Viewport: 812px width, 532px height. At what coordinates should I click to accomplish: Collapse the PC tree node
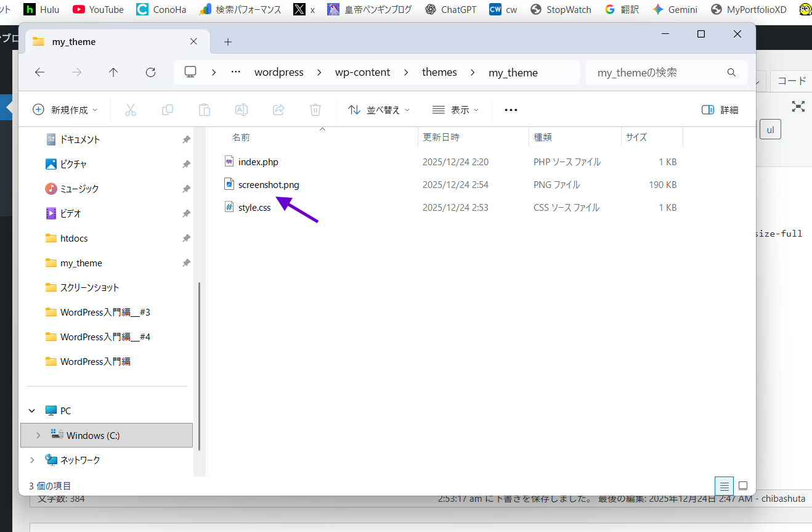coord(33,411)
